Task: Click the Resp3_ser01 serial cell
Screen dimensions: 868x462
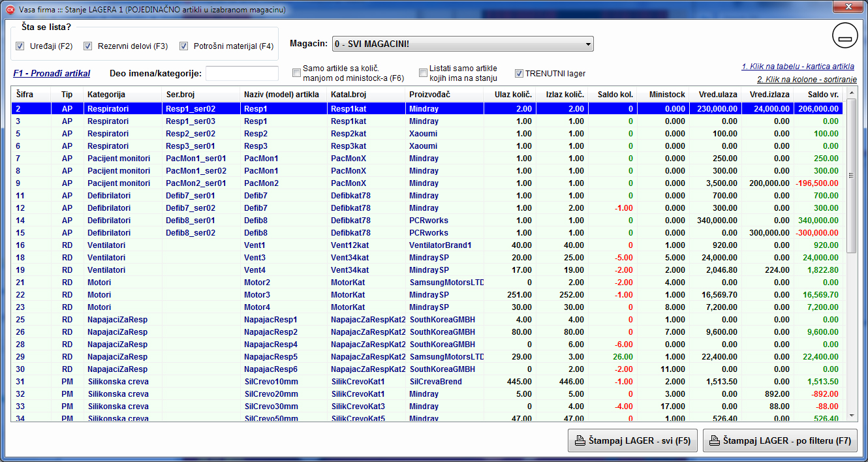Action: pos(201,146)
